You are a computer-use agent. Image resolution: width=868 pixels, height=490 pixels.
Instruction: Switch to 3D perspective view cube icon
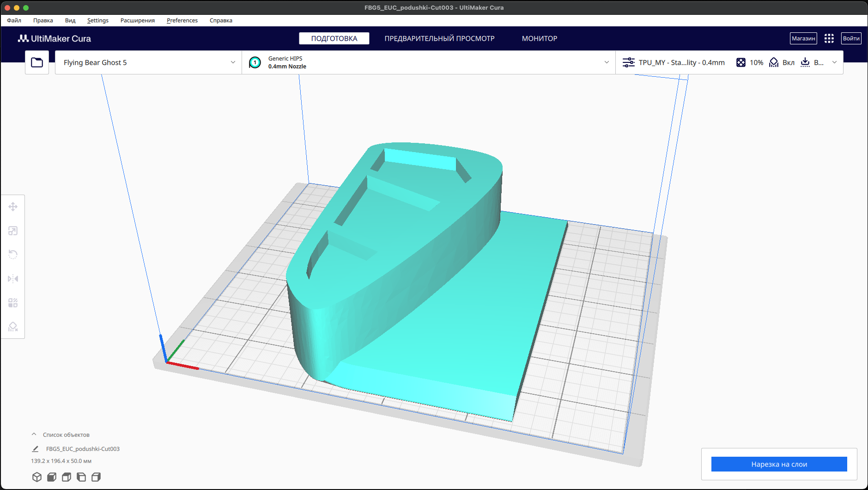37,477
